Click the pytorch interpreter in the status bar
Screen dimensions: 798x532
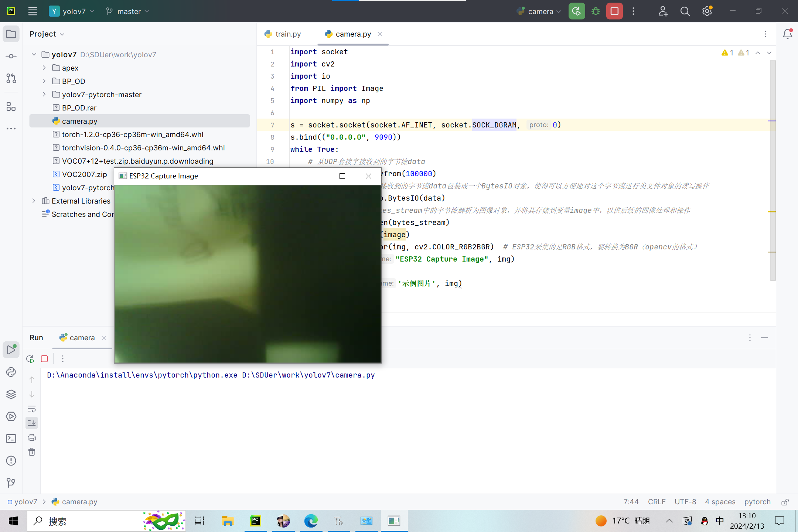[757, 502]
